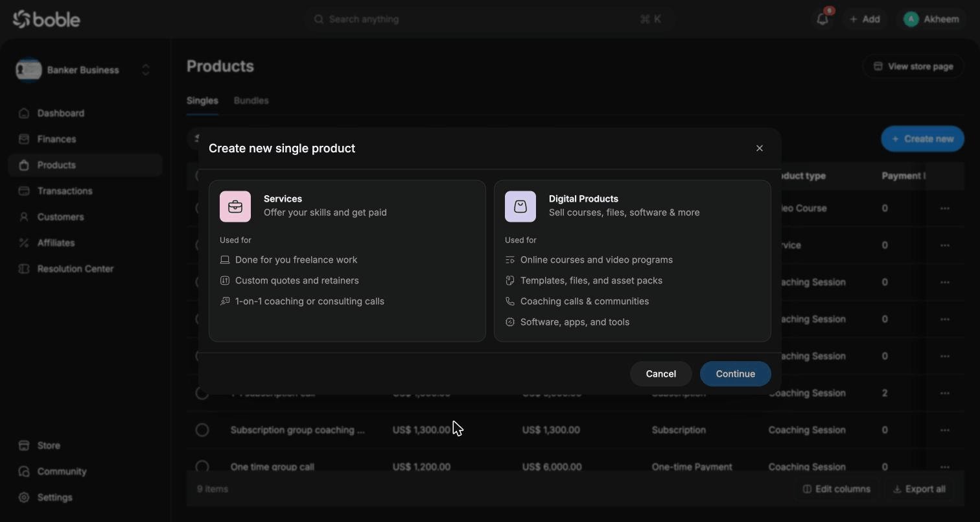Open Store in the sidebar
The height and width of the screenshot is (522, 980).
(x=85, y=445)
